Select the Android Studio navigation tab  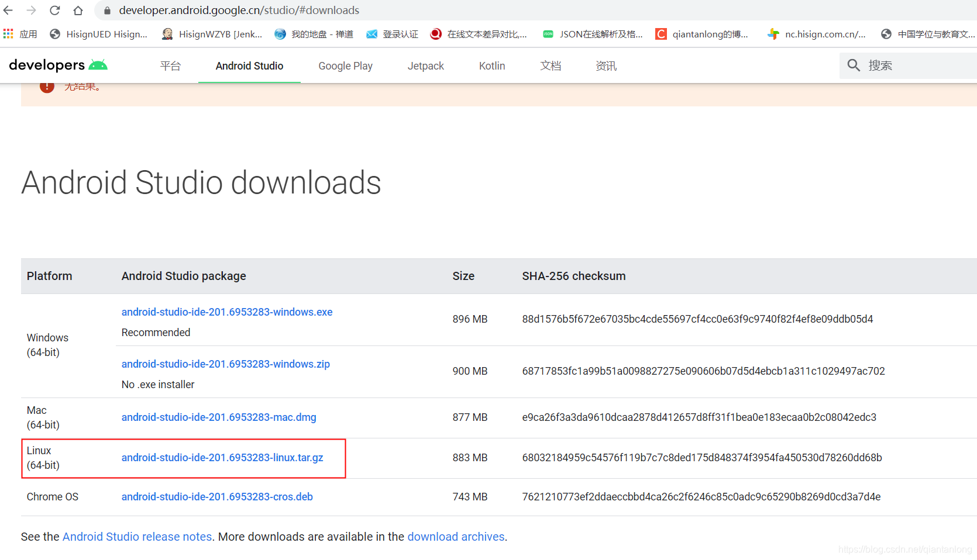click(x=249, y=66)
